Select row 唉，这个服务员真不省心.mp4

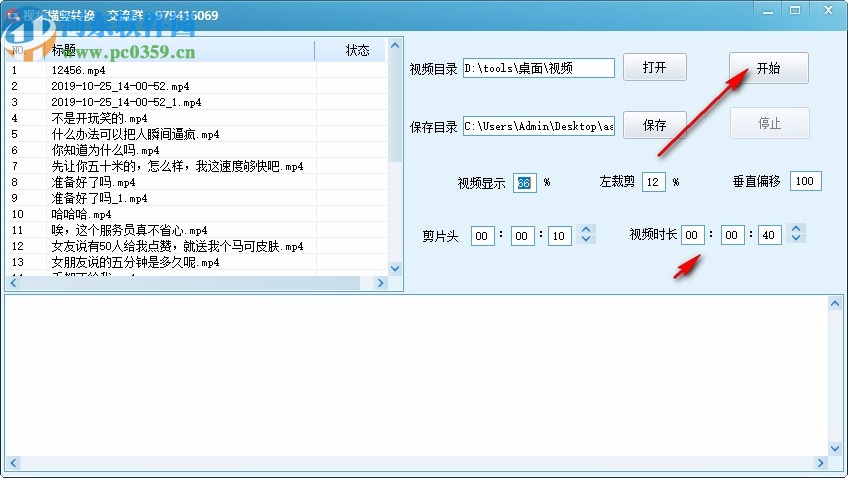197,230
